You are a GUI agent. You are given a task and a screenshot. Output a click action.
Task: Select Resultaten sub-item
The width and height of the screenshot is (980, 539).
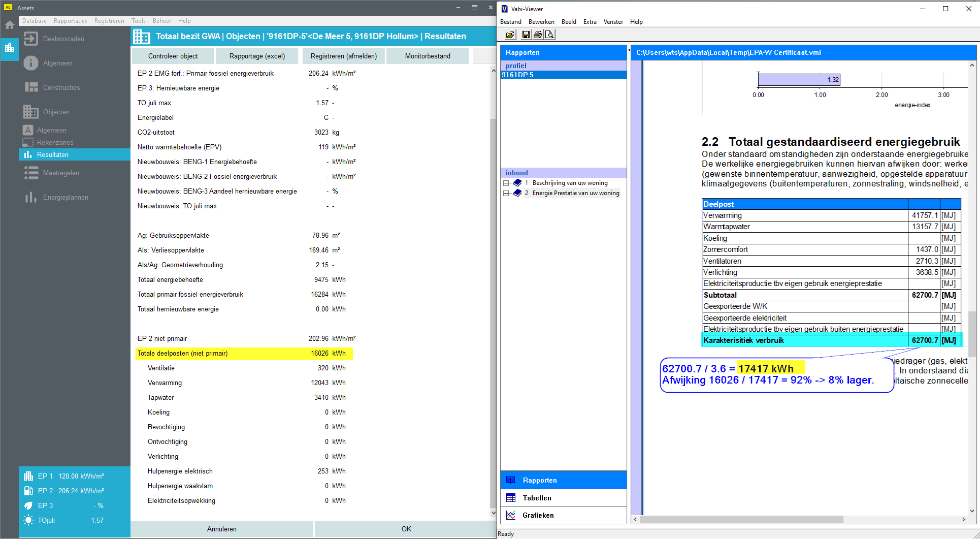click(74, 154)
